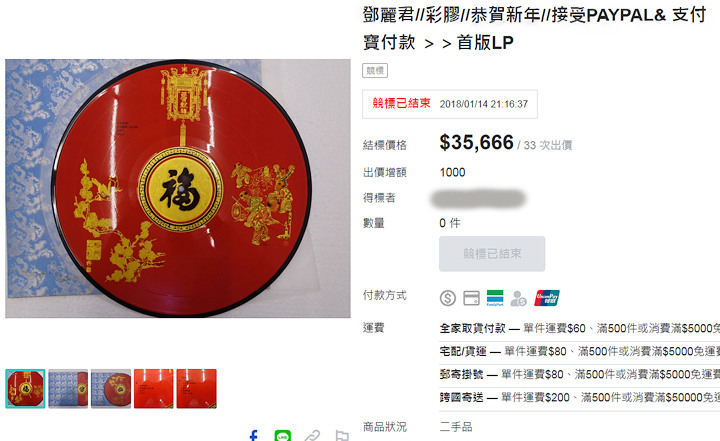Select the fourth plain red thumbnail
The image size is (720, 441).
click(x=154, y=389)
